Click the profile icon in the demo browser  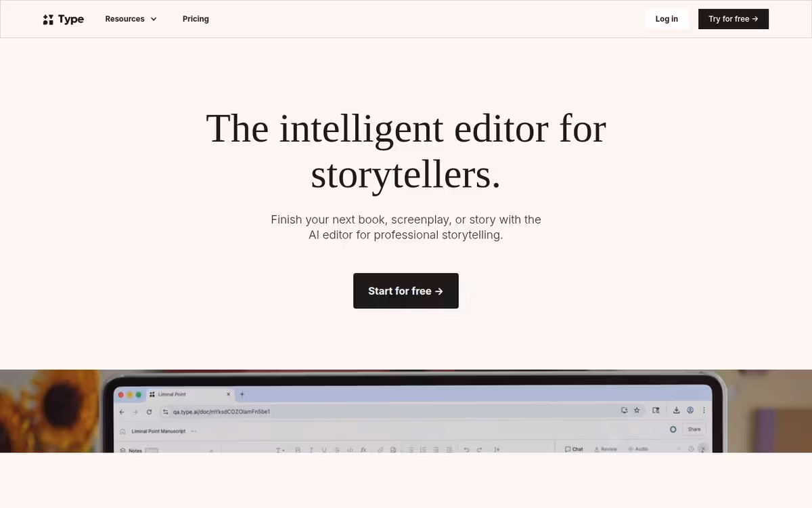tap(690, 410)
